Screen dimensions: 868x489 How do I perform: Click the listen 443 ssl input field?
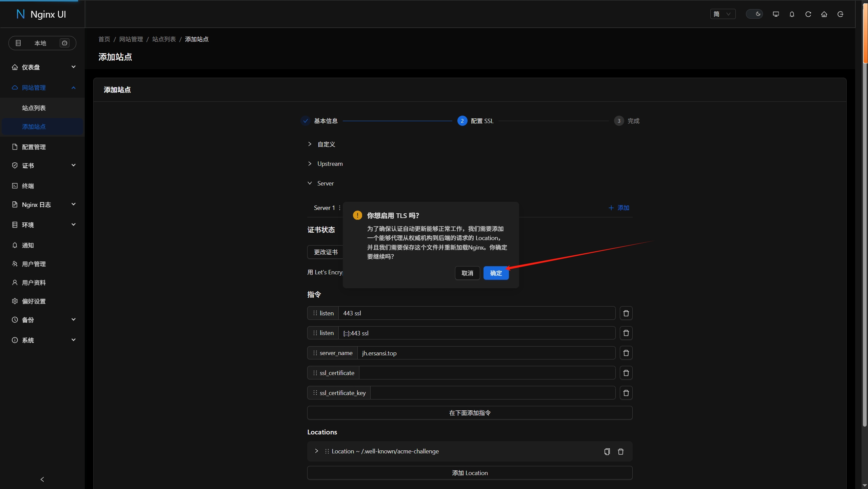(x=477, y=313)
